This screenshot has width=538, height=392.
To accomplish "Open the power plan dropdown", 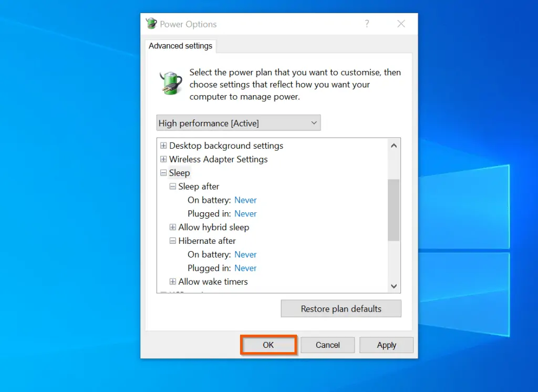I will coord(239,123).
